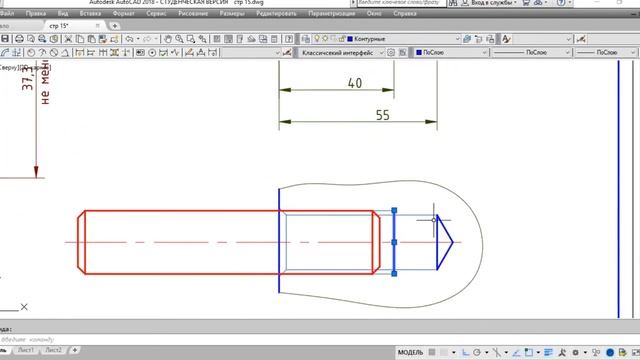Expand the undo history arrow
This screenshot has height=360, width=640.
coord(138,39)
